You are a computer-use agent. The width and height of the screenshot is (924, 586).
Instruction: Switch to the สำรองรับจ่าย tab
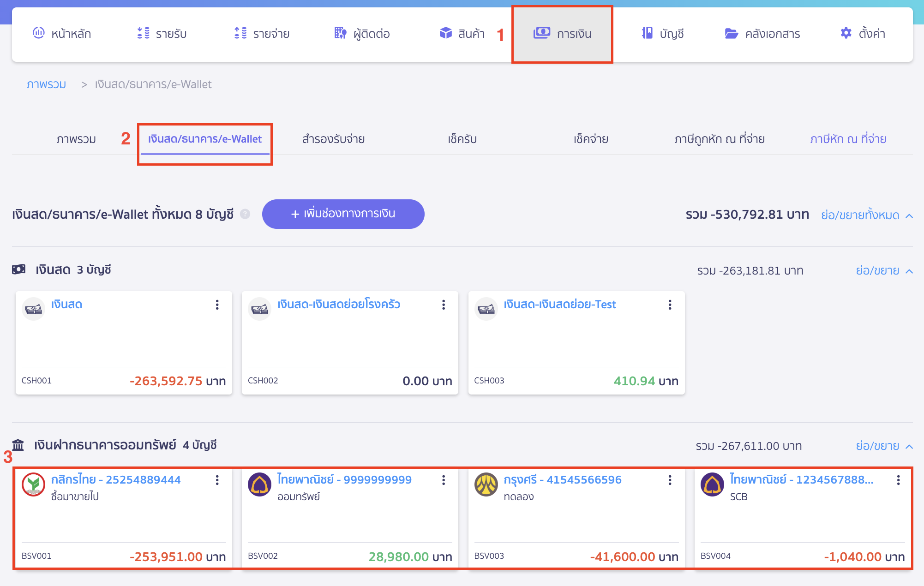point(333,139)
